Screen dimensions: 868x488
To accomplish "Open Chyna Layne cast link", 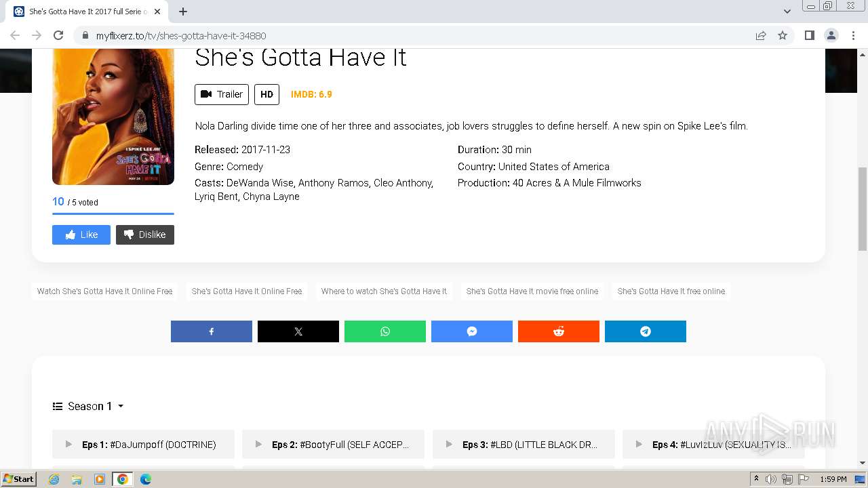I will tap(271, 197).
